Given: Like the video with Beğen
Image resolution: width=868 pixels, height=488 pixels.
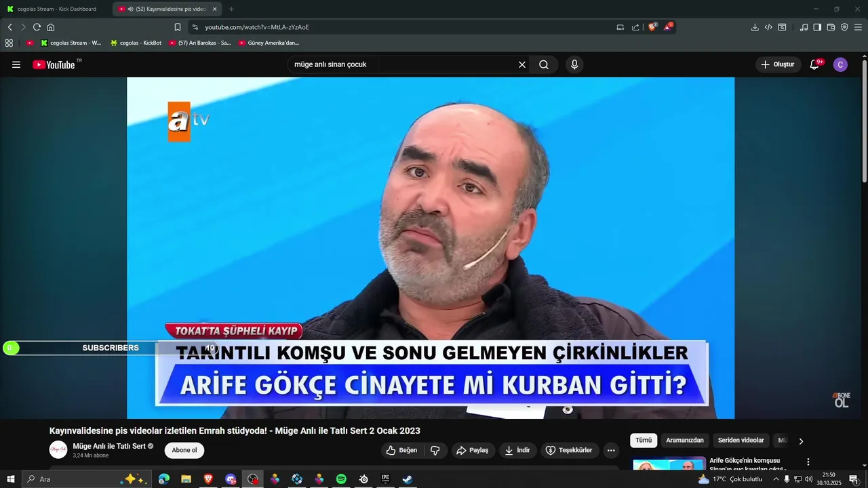Looking at the screenshot, I should click(x=401, y=450).
